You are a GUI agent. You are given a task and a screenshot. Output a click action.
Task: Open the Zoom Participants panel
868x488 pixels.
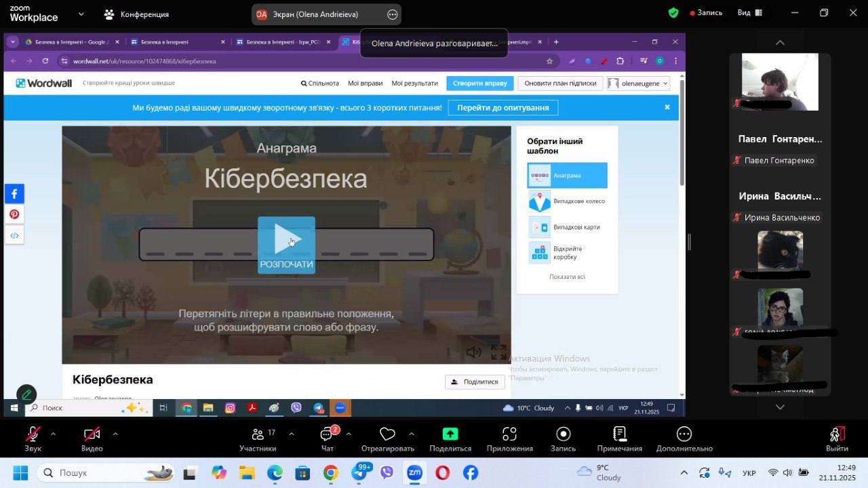[258, 435]
